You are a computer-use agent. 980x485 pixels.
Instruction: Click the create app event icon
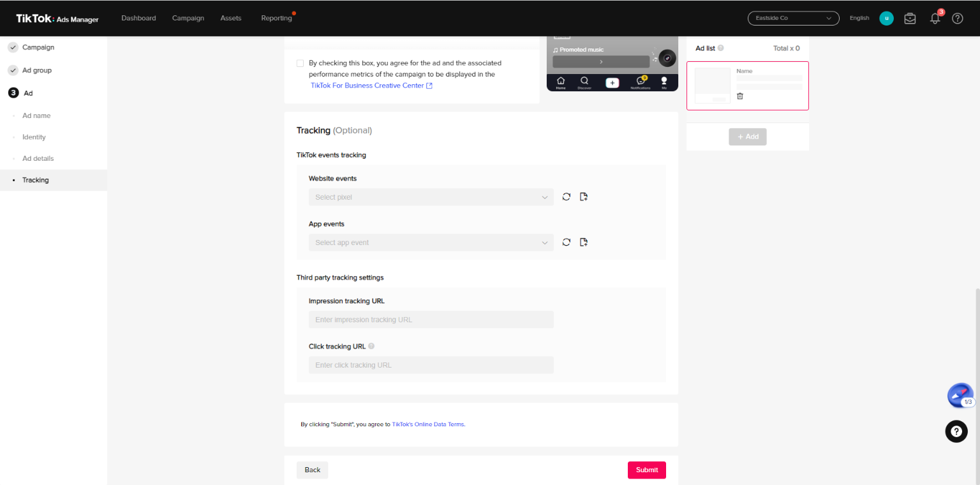(583, 242)
